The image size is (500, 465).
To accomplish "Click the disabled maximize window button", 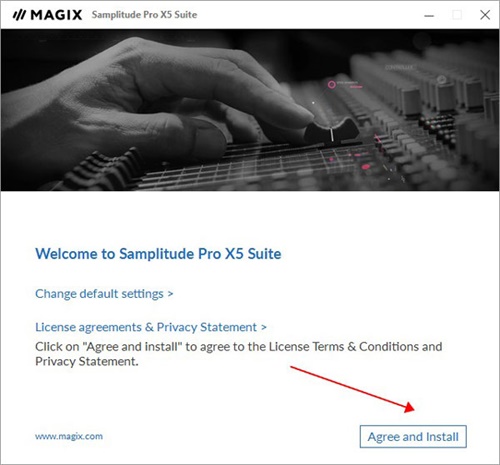I will pyautogui.click(x=457, y=15).
